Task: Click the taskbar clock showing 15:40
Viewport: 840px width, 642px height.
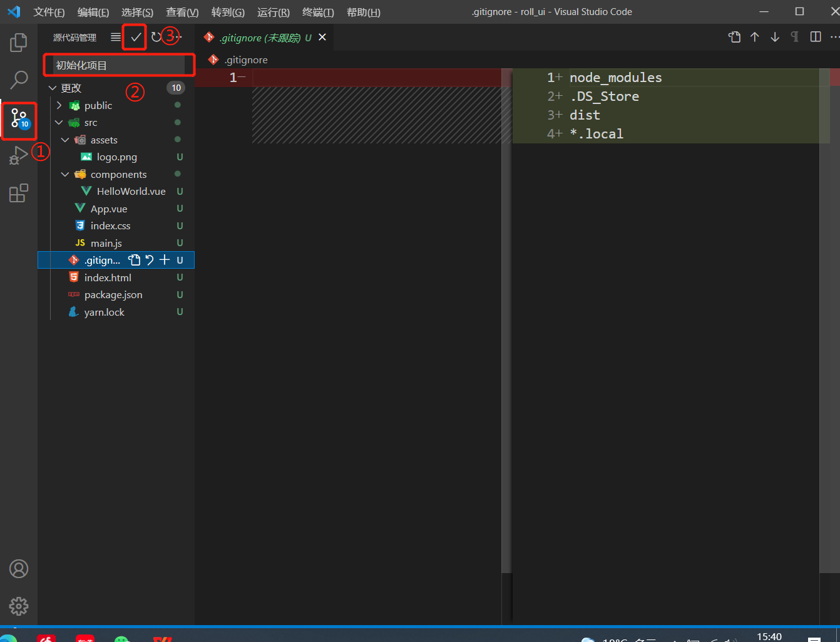Action: pyautogui.click(x=769, y=636)
